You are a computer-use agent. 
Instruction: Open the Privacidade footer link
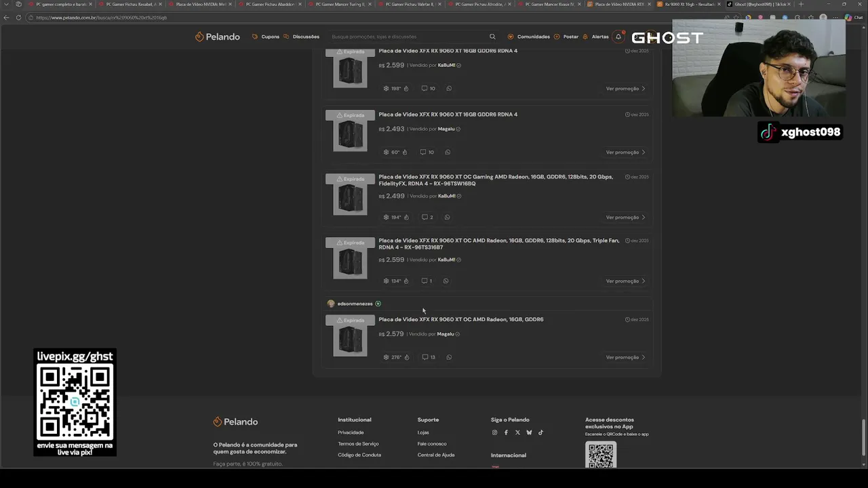pos(351,432)
